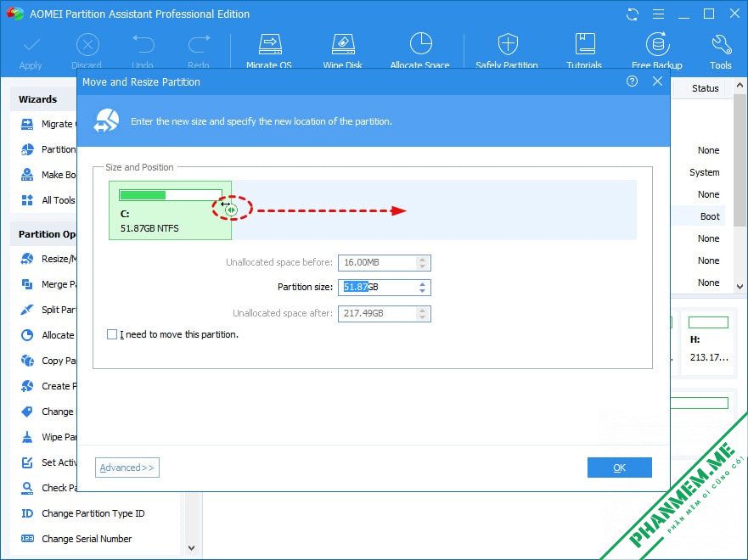
Task: Open the Tools wrench icon
Action: 721,44
